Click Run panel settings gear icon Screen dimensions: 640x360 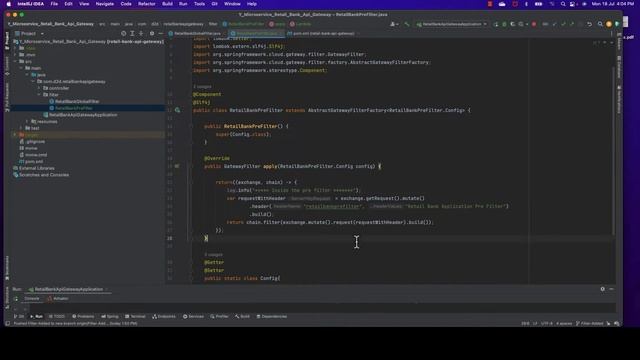[602, 289]
